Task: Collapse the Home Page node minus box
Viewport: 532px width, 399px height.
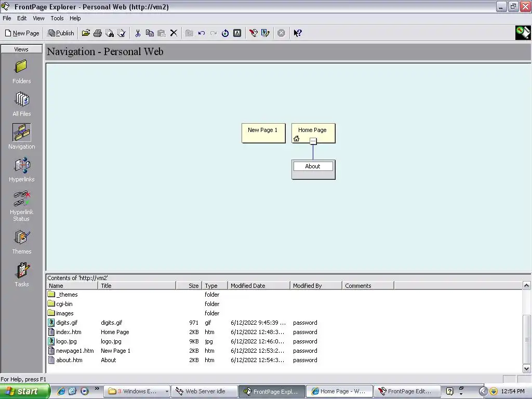Action: point(313,141)
